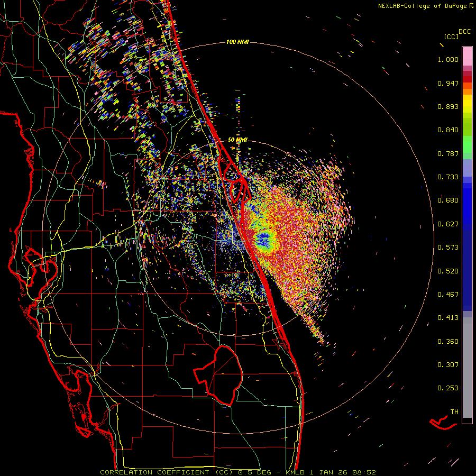Click the Correlation Coefficient caption at bottom
This screenshot has height=476, width=476.
237,472
